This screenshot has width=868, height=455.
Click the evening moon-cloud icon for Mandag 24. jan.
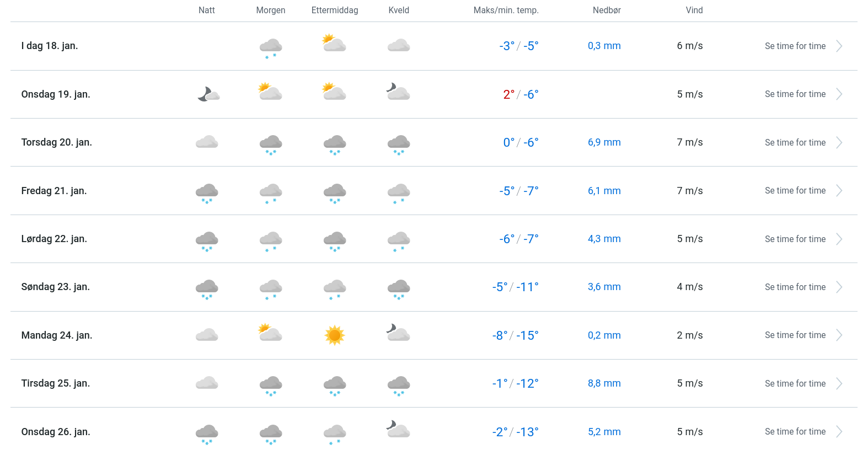(398, 333)
